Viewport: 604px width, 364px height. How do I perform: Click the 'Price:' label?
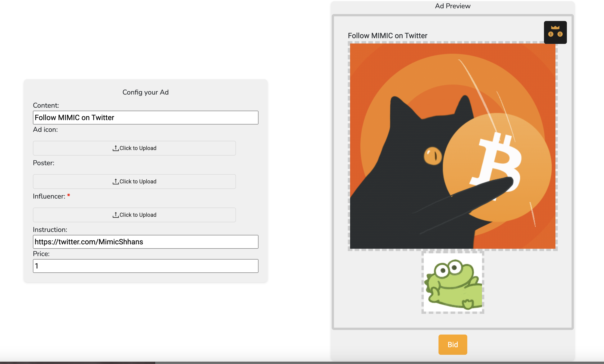(x=41, y=254)
